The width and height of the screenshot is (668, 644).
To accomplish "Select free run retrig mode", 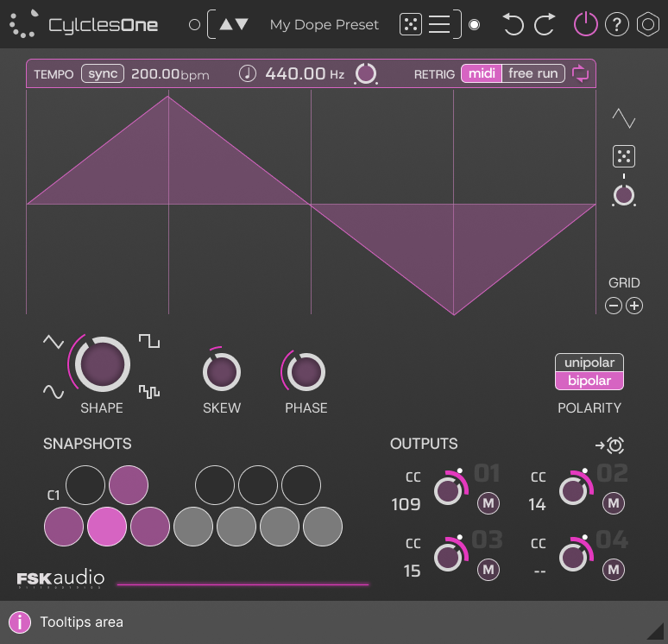I will (533, 73).
